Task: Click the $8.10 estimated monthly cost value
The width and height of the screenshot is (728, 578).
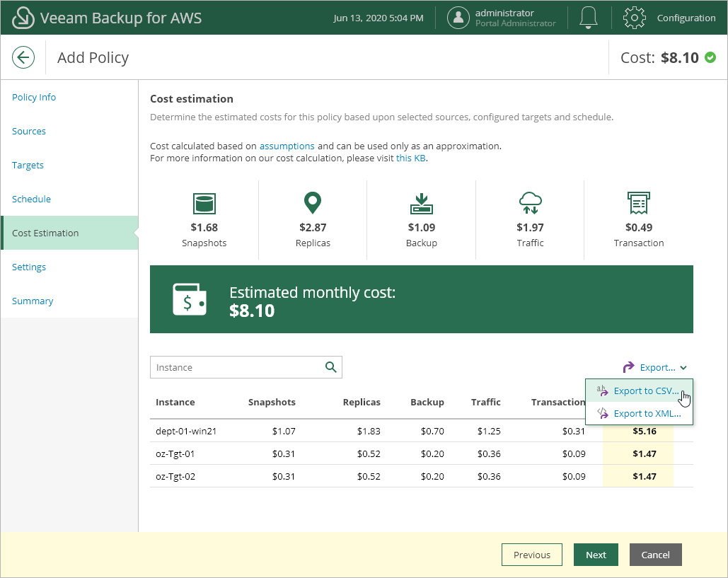Action: tap(252, 311)
